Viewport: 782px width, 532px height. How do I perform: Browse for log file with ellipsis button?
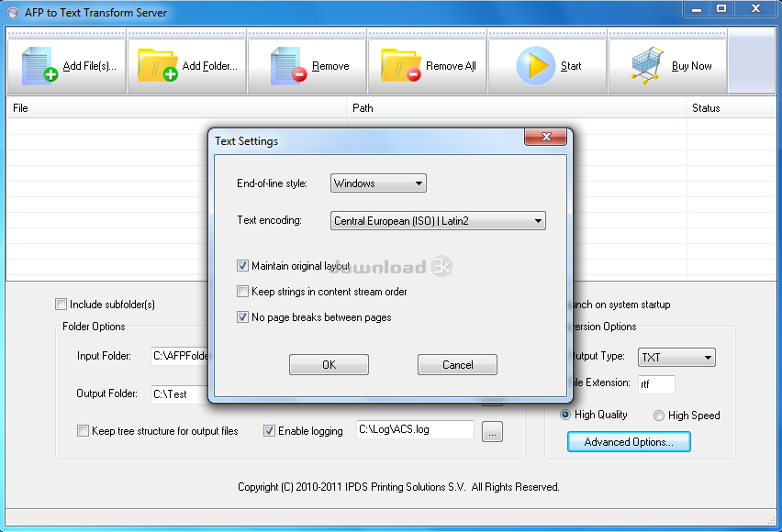click(x=492, y=431)
